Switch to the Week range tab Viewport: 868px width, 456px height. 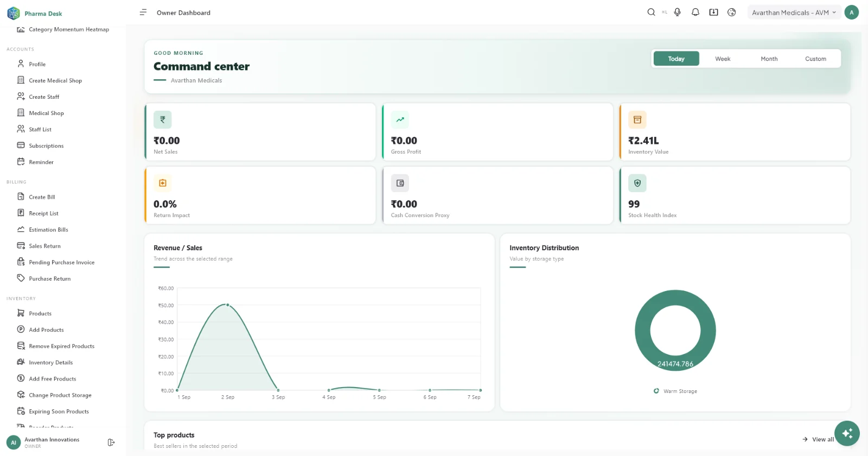pyautogui.click(x=723, y=59)
